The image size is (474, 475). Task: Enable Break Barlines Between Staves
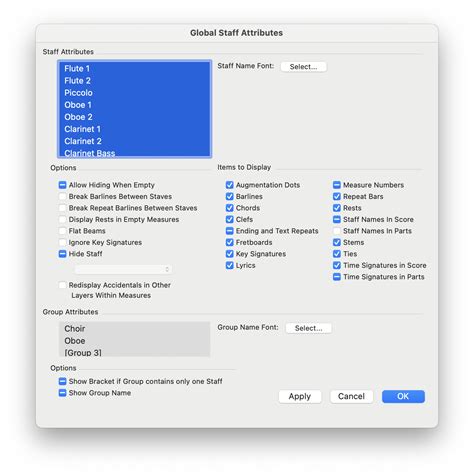click(x=62, y=196)
